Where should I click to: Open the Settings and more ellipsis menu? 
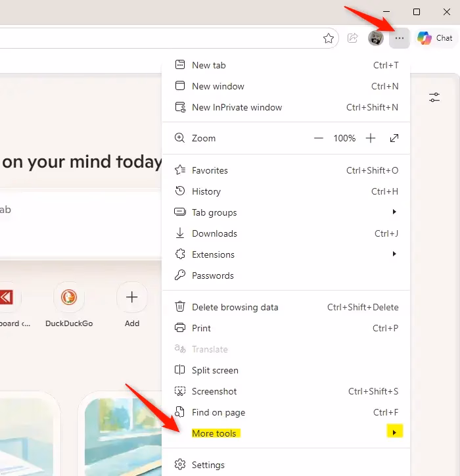(400, 38)
